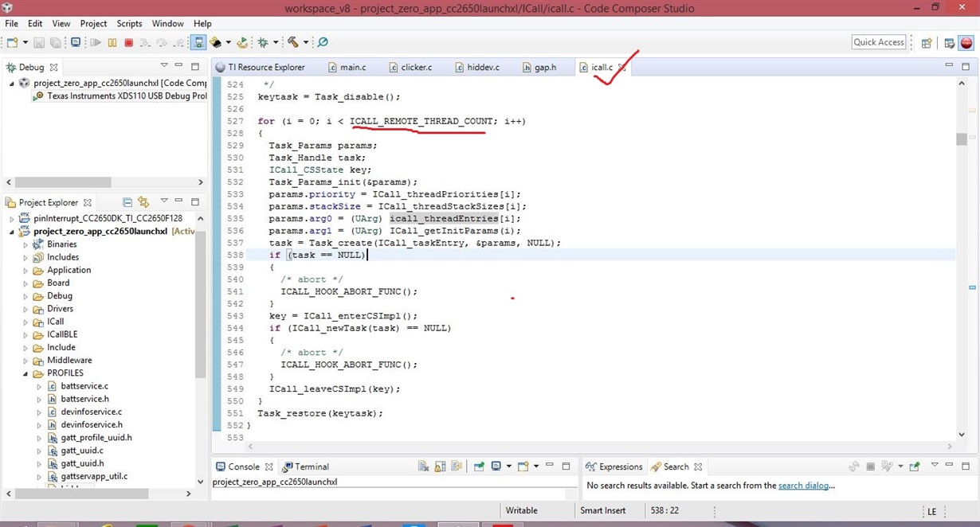This screenshot has width=980, height=527.
Task: Switch to the Expressions tab
Action: click(614, 466)
